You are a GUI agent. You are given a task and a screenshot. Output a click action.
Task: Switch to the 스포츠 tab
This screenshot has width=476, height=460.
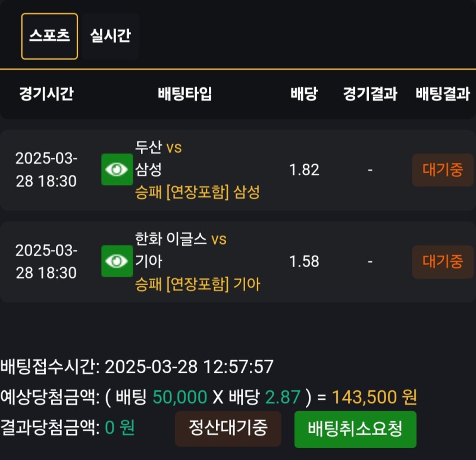tap(49, 36)
